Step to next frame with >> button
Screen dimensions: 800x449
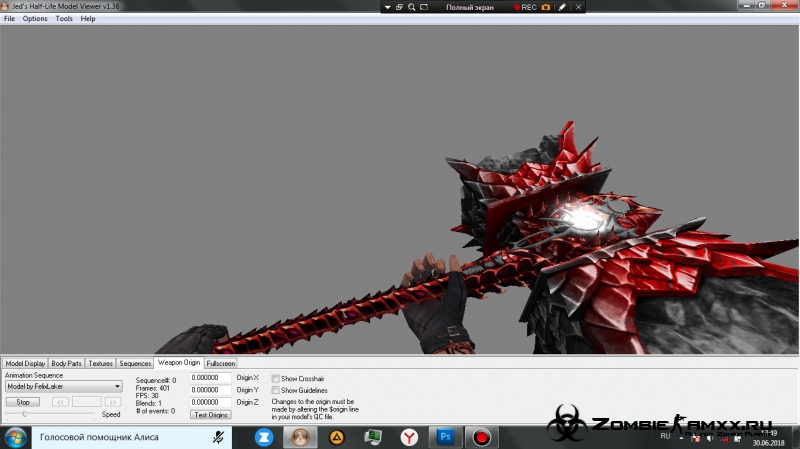pyautogui.click(x=113, y=402)
